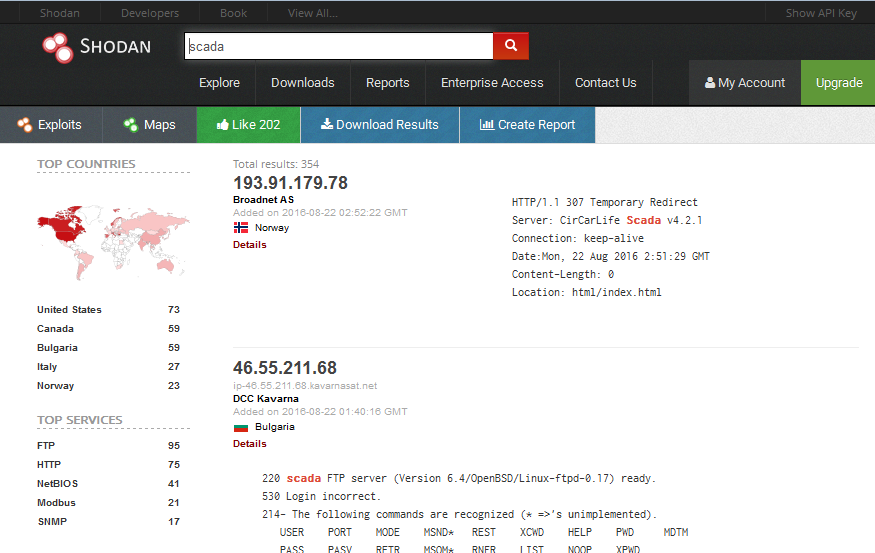The image size is (875, 553).
Task: Click Details under Bulgaria result
Action: (249, 444)
